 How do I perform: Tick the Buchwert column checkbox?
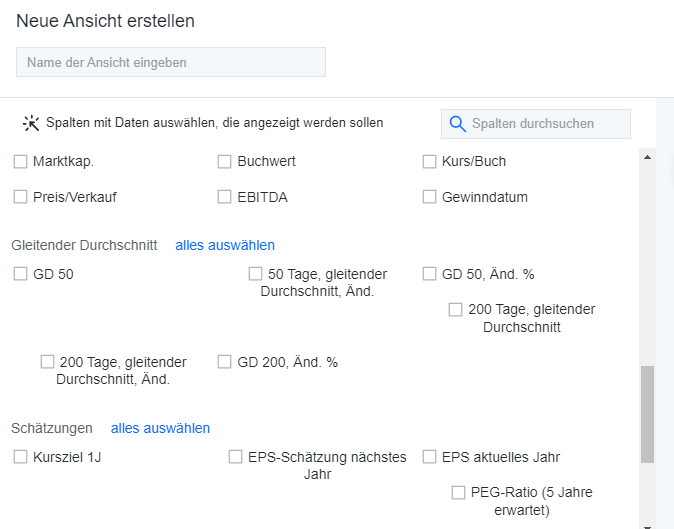pyautogui.click(x=225, y=161)
